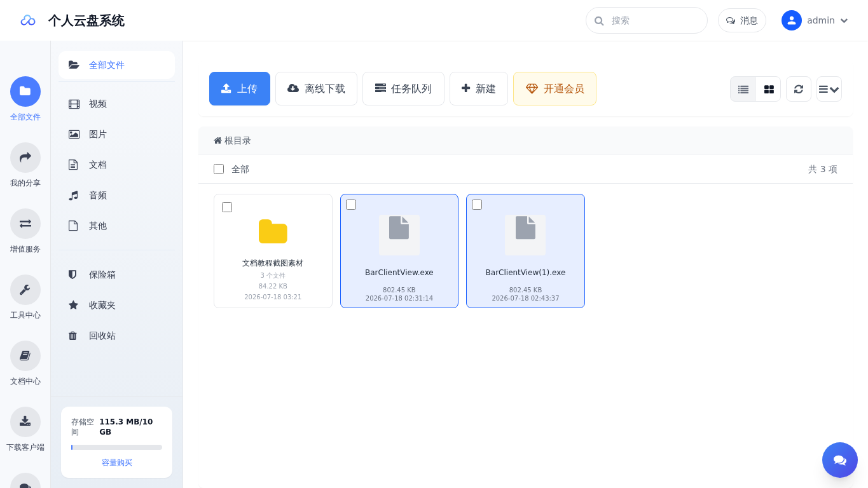868x488 pixels.
Task: Click the cloud logo icon
Action: tap(28, 20)
